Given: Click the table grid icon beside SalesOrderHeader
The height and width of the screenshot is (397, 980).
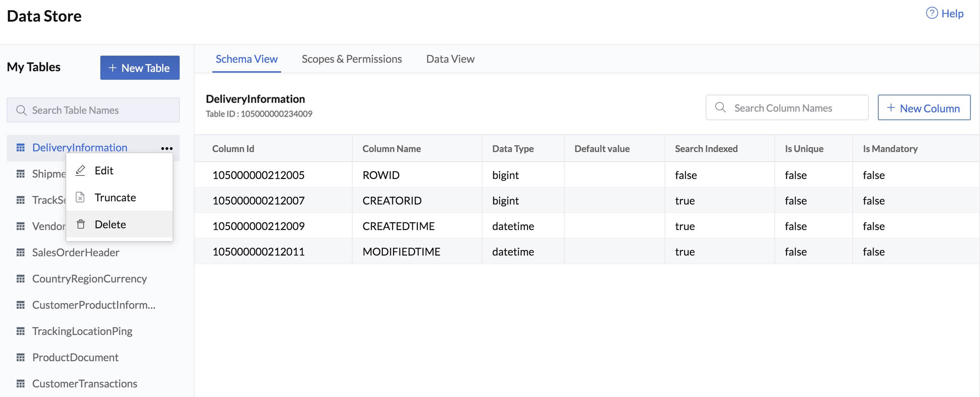Looking at the screenshot, I should [21, 252].
